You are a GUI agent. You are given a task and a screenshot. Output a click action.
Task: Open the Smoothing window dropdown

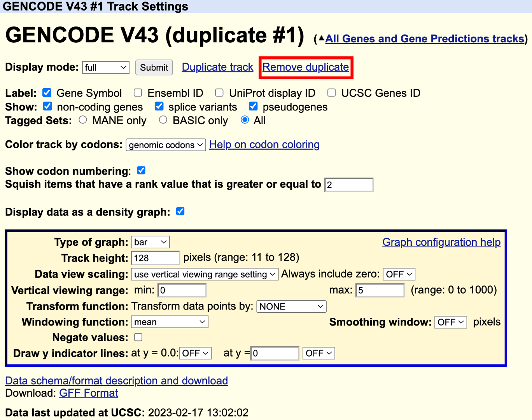[x=450, y=322]
